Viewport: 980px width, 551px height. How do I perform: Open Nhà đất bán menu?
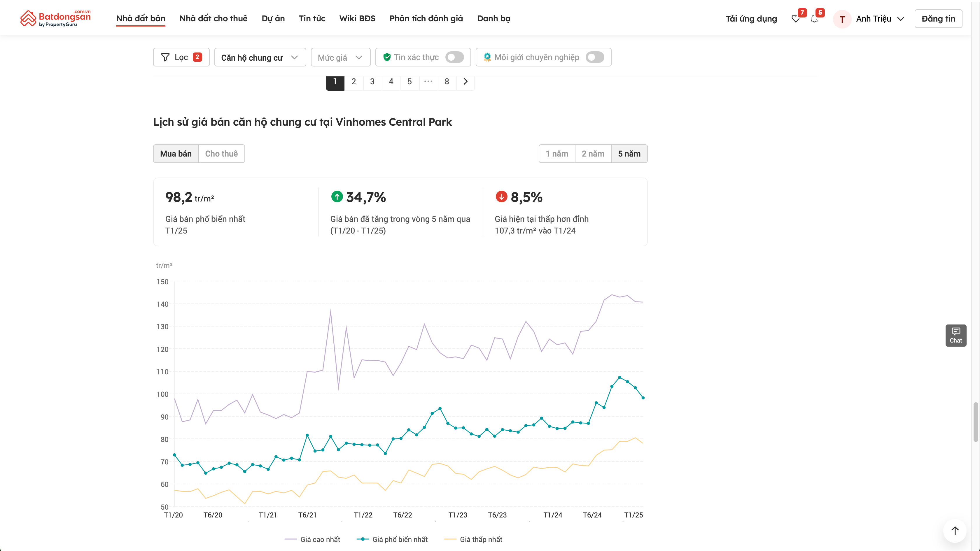click(141, 18)
